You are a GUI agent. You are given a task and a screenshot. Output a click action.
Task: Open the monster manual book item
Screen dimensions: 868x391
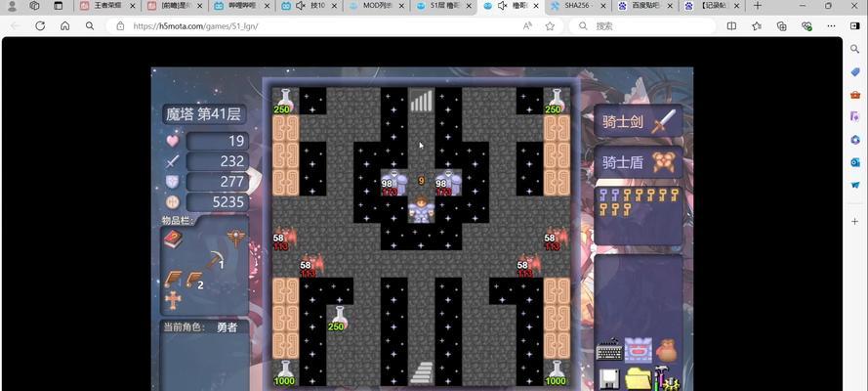173,239
